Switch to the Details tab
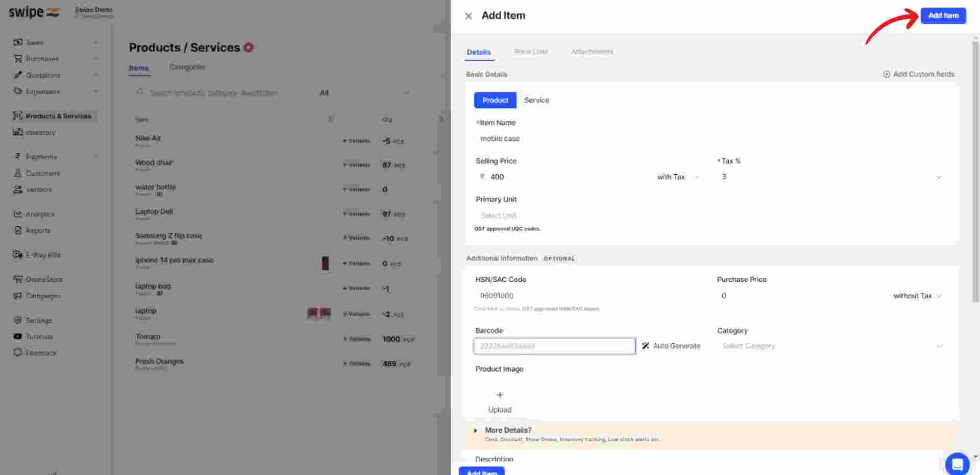The image size is (980, 475). tap(479, 52)
